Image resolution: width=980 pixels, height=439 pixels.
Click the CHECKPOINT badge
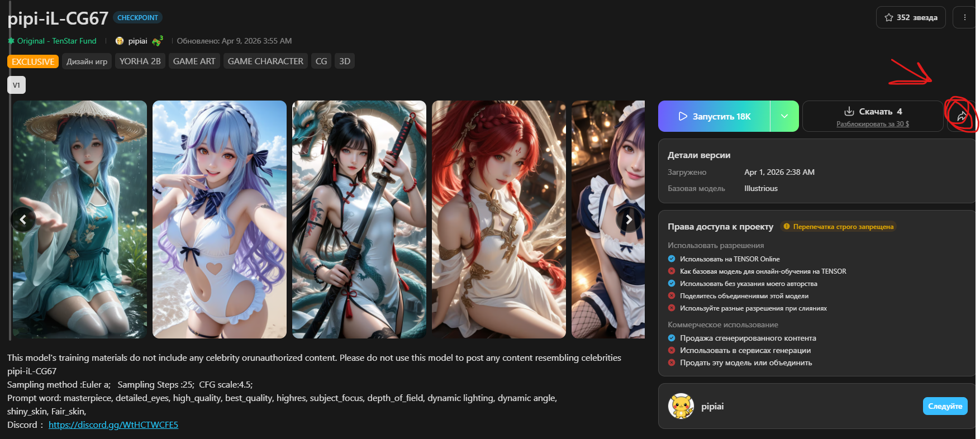137,18
